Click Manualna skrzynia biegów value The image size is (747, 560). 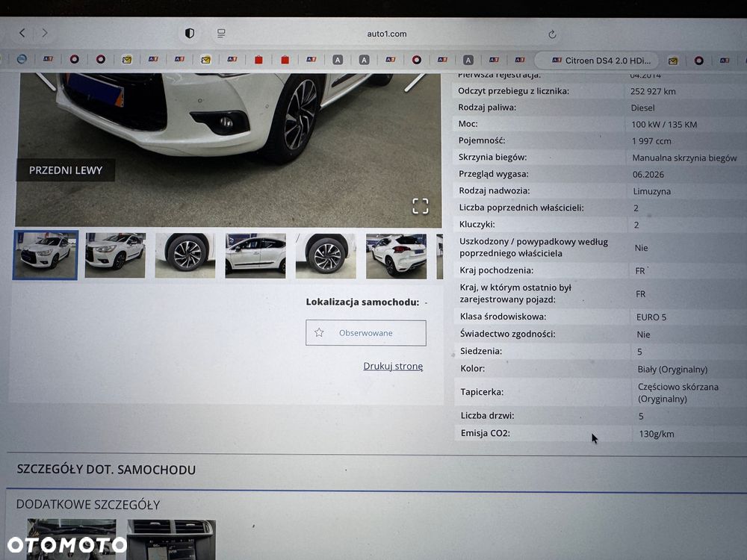point(684,158)
